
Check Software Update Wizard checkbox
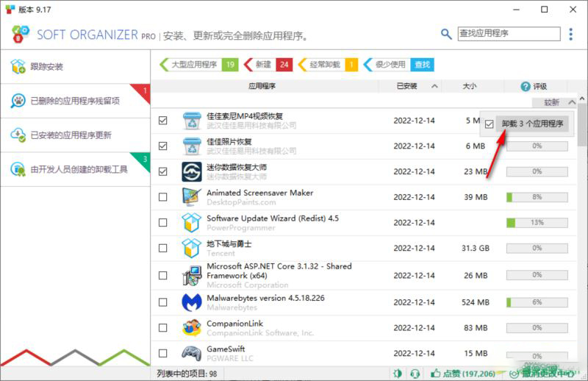click(x=162, y=223)
